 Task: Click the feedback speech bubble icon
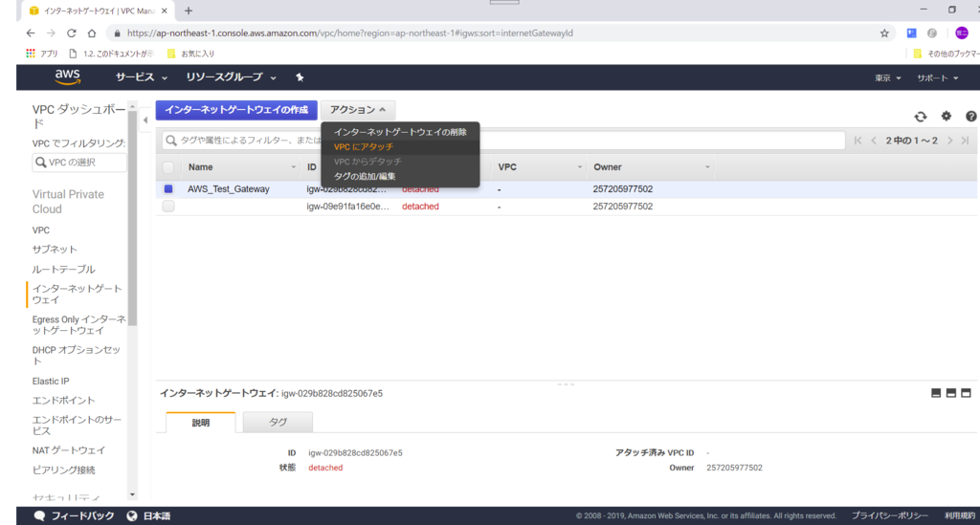tap(39, 515)
